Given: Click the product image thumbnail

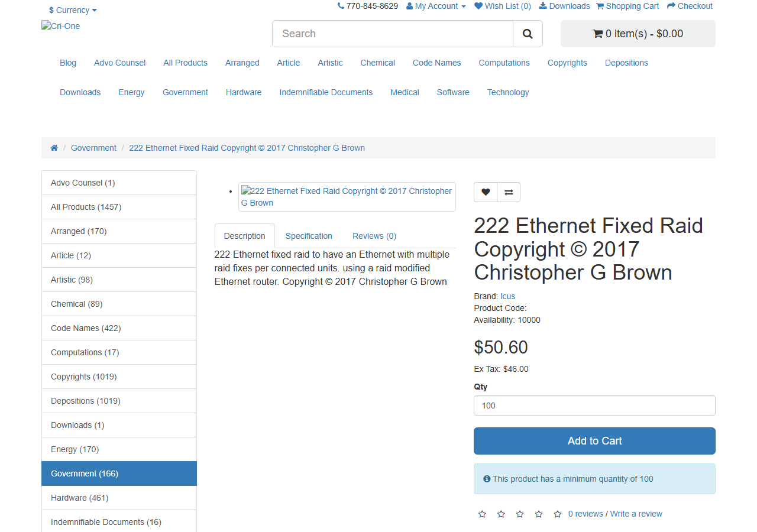Looking at the screenshot, I should pos(347,197).
